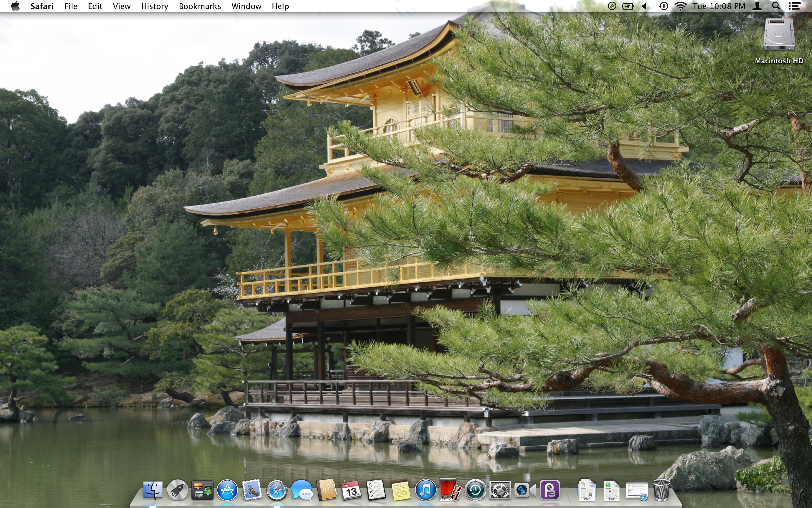
Task: Open the purple P3 app icon
Action: coord(550,490)
